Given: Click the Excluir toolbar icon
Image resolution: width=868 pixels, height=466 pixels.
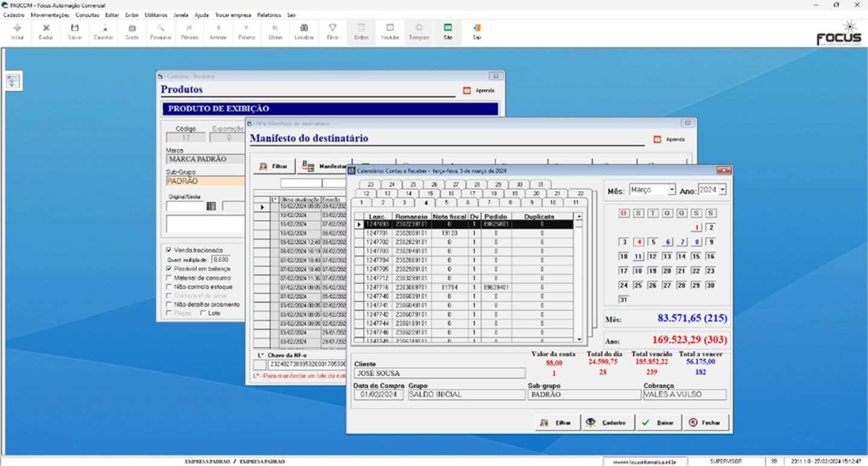Looking at the screenshot, I should [x=46, y=28].
